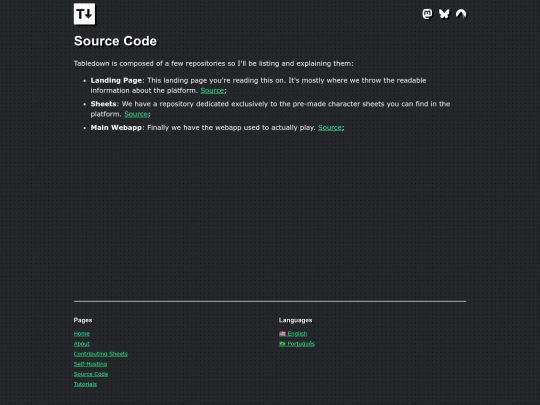Open the Sheets repository Source link

point(136,114)
